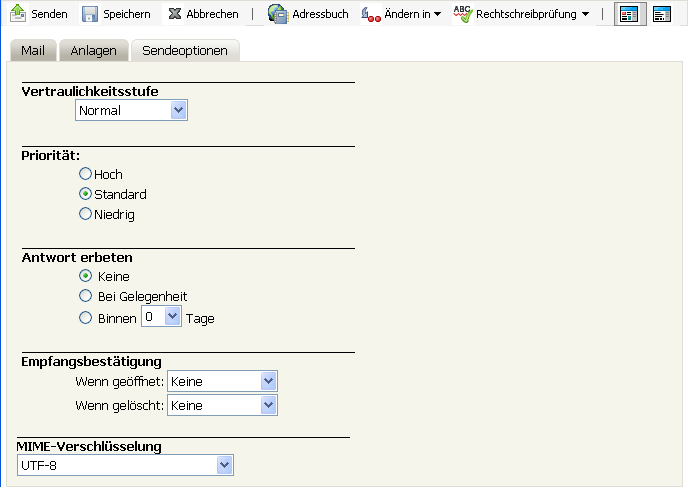
Task: Open the MIME-Verschlüsselung UTF-8 dropdown
Action: point(125,465)
